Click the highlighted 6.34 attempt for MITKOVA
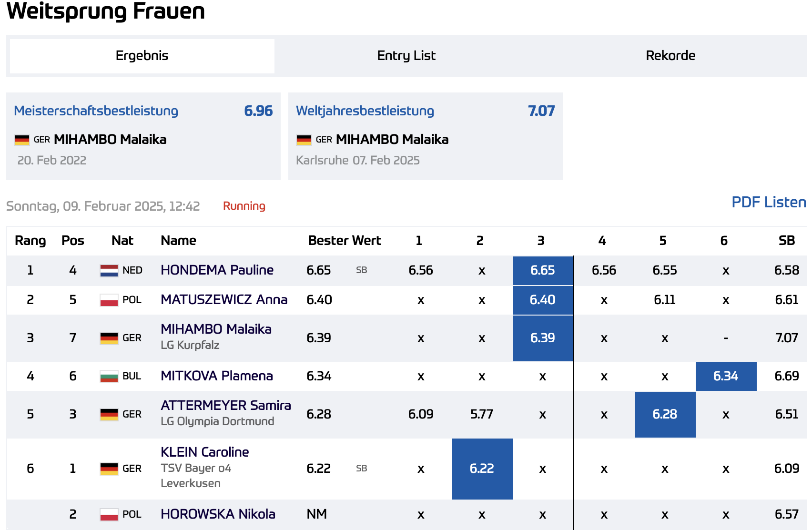812x531 pixels. pyautogui.click(x=726, y=376)
